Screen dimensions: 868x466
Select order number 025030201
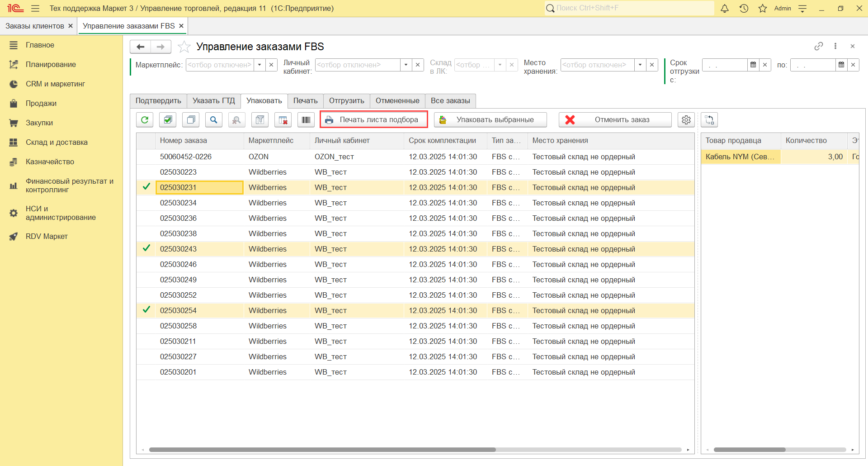point(178,372)
